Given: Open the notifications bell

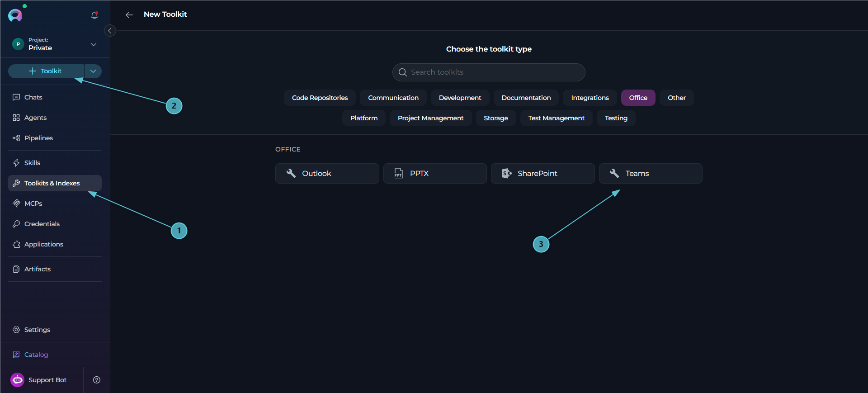Looking at the screenshot, I should pyautogui.click(x=94, y=15).
